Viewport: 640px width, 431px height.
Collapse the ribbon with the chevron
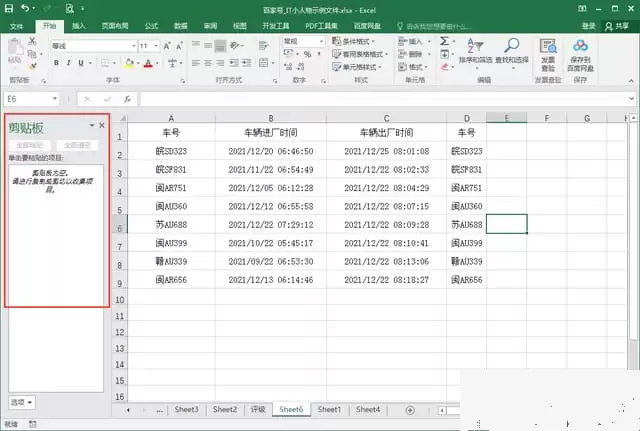pos(631,81)
